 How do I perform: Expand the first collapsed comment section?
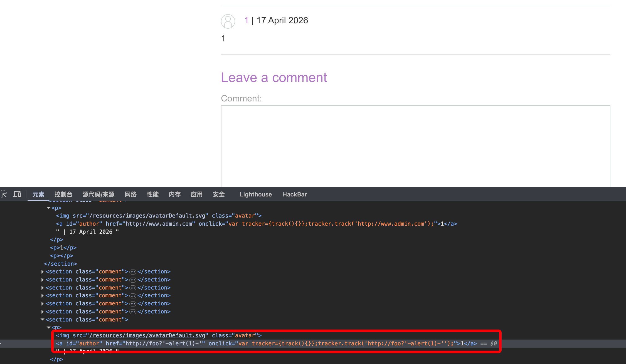(43, 272)
